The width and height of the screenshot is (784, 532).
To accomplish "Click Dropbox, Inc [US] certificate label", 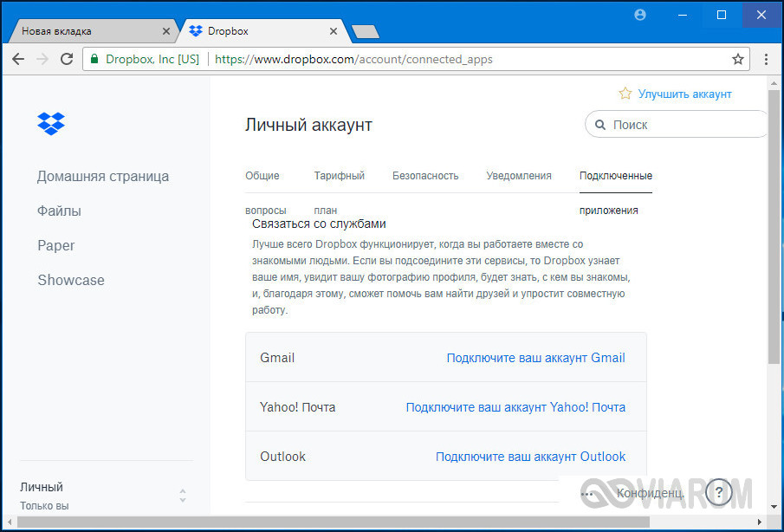I will click(x=152, y=60).
